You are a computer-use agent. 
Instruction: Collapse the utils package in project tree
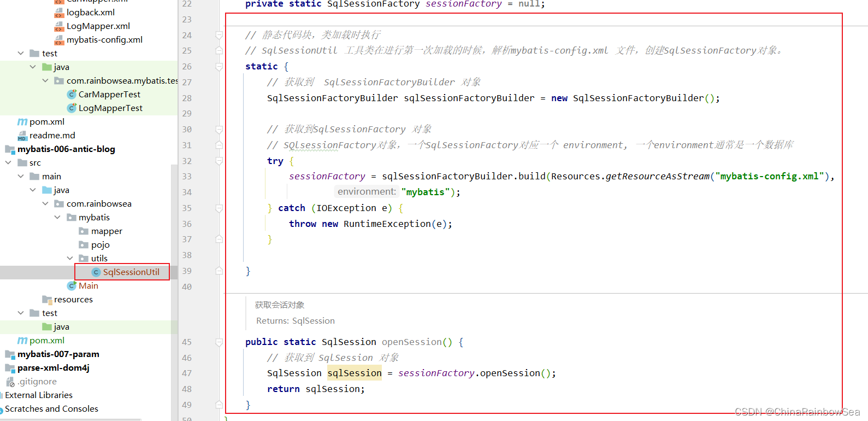pyautogui.click(x=70, y=259)
